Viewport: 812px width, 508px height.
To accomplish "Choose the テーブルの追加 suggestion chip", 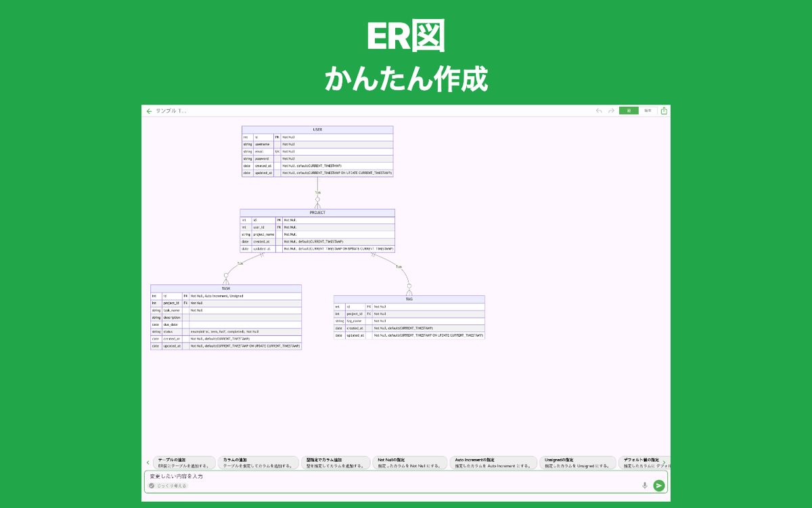I will 184,463.
